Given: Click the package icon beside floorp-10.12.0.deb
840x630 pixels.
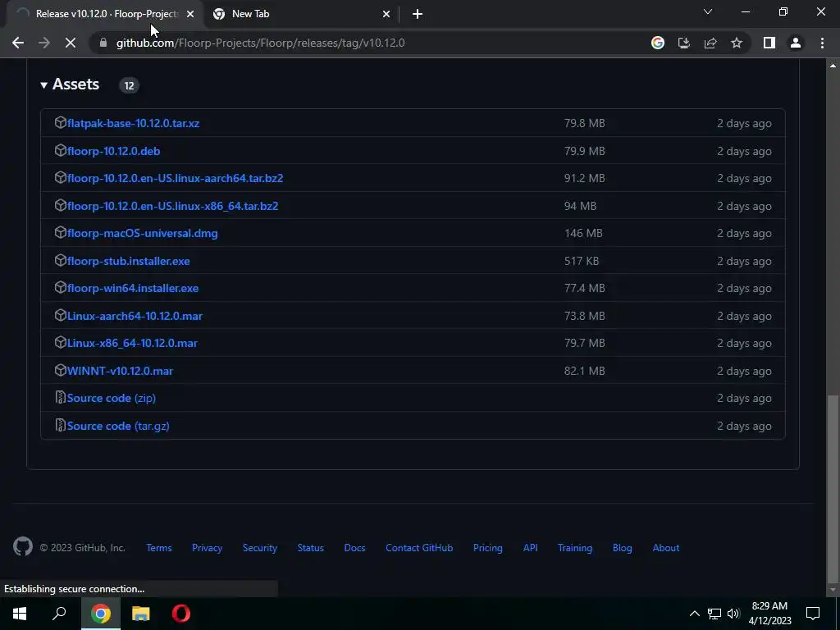Looking at the screenshot, I should pyautogui.click(x=61, y=151).
